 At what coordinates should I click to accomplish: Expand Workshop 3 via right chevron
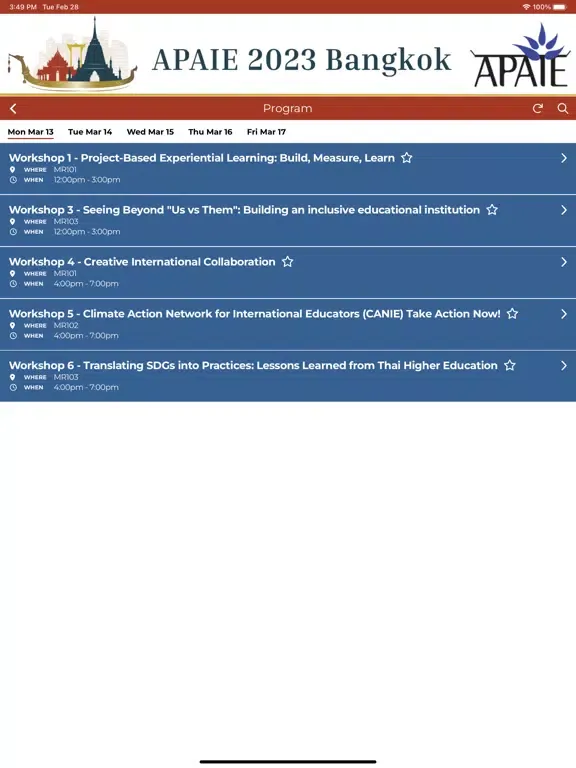[x=564, y=210]
